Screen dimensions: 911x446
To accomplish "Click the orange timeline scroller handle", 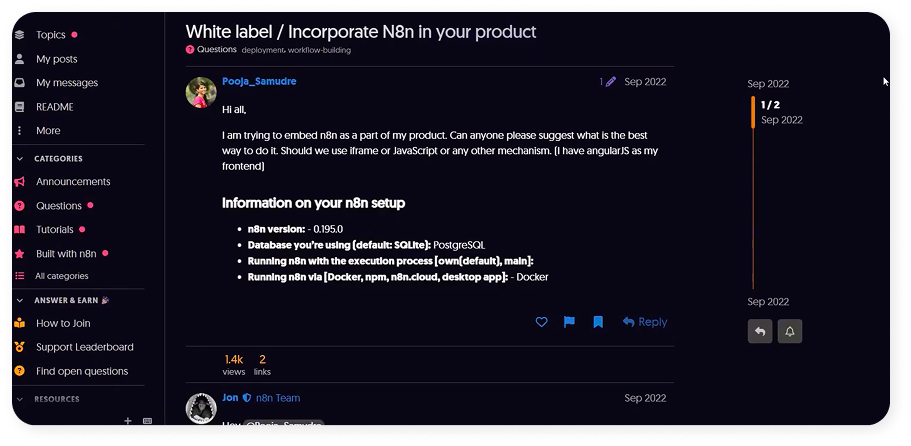I will (x=753, y=112).
